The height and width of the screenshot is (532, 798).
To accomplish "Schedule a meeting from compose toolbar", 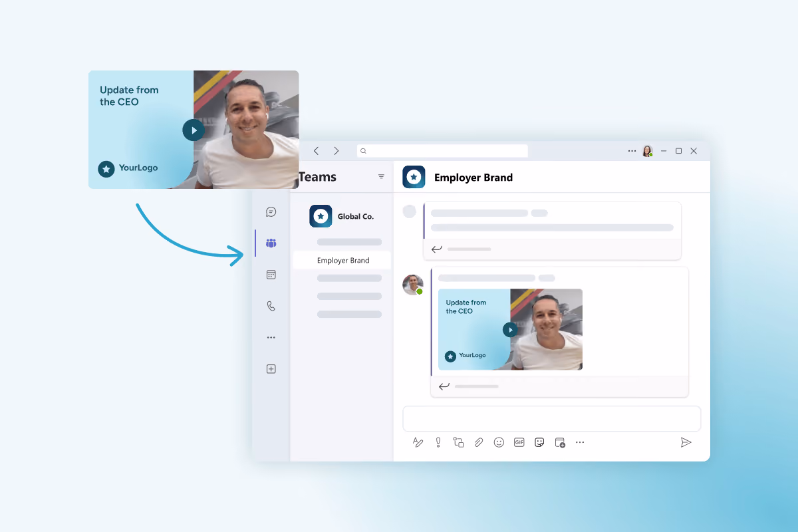I will (x=560, y=442).
